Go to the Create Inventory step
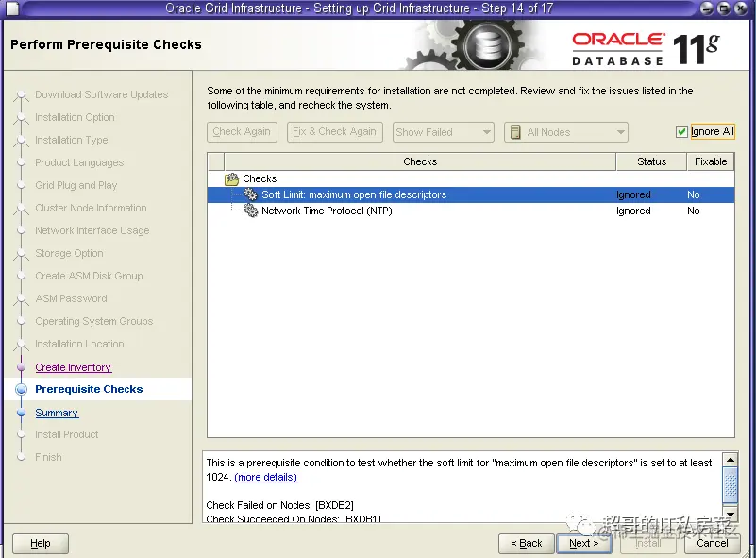 (x=74, y=367)
